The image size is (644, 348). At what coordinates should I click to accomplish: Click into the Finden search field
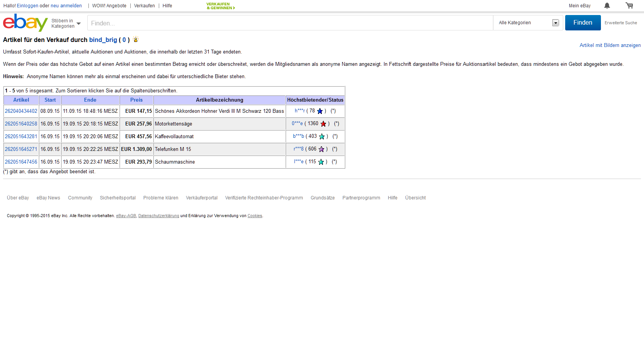coord(290,23)
